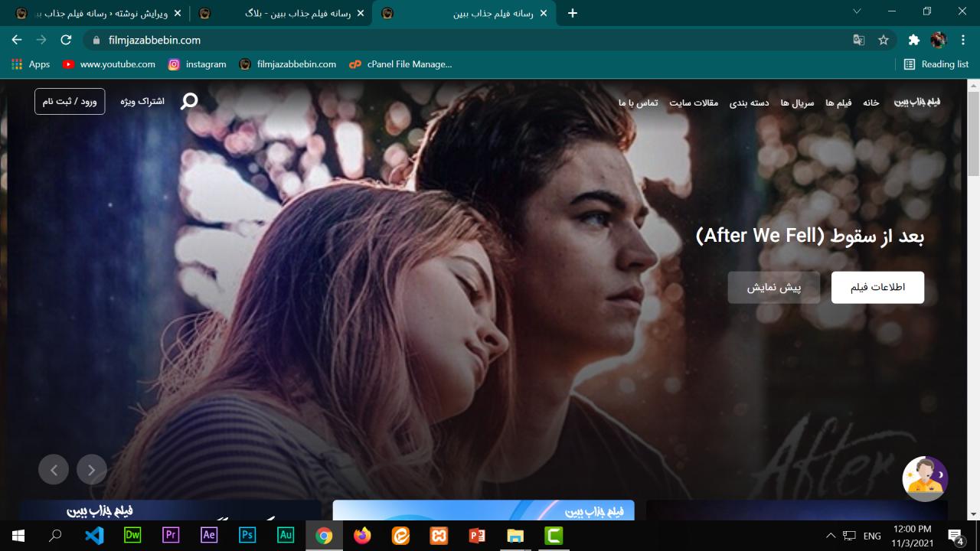Close the active 'رسانه فیلم جذاب ببین' tab

pos(544,14)
